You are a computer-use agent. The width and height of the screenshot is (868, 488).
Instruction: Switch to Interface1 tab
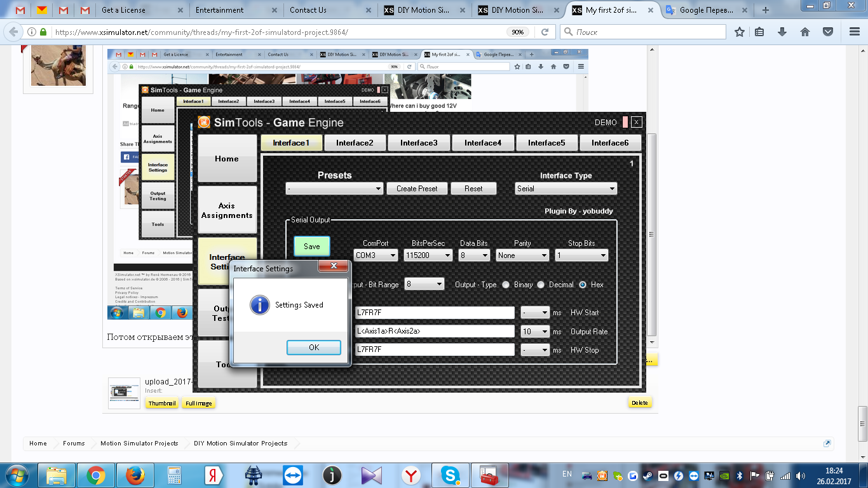tap(291, 143)
